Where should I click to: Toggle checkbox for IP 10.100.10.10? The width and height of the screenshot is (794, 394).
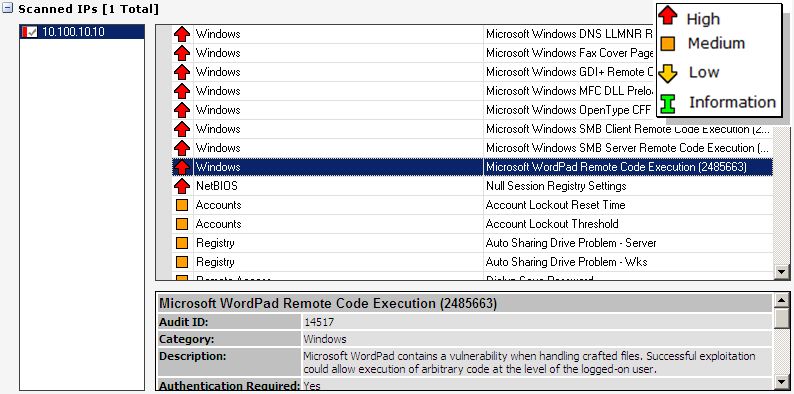click(x=32, y=32)
